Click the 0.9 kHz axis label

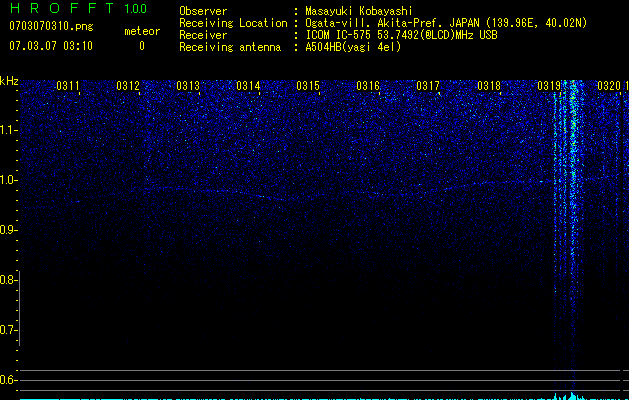[8, 230]
